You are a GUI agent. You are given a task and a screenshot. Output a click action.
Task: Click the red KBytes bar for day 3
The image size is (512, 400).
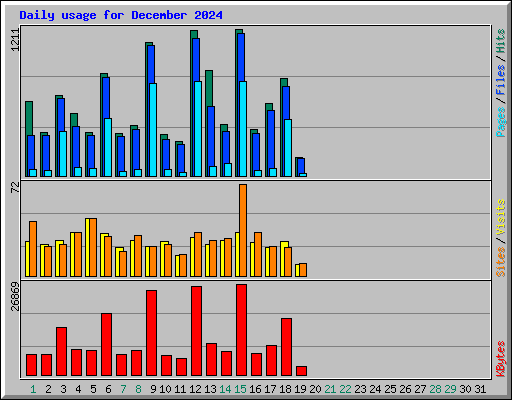[x=61, y=352]
